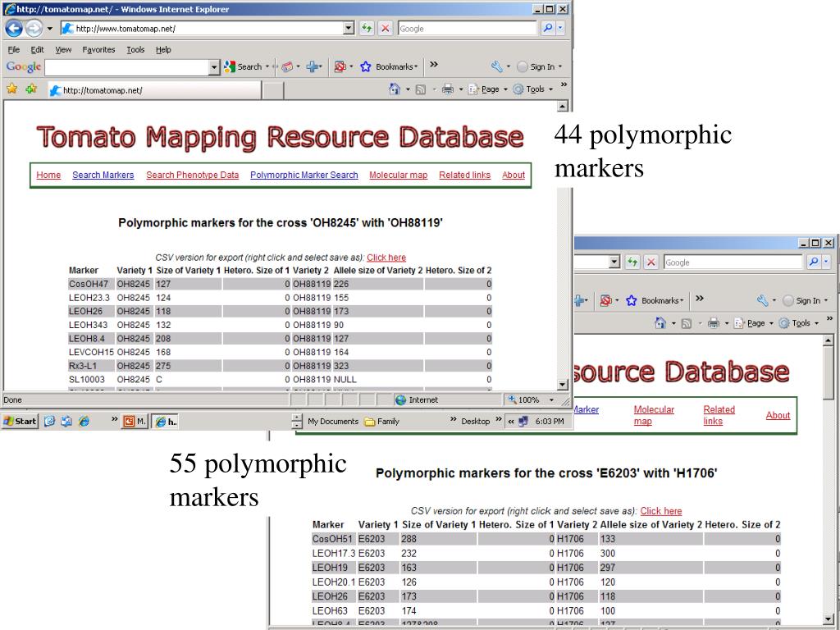This screenshot has width=840, height=630.
Task: Click the green Refresh icon in the front window
Action: coord(367,29)
